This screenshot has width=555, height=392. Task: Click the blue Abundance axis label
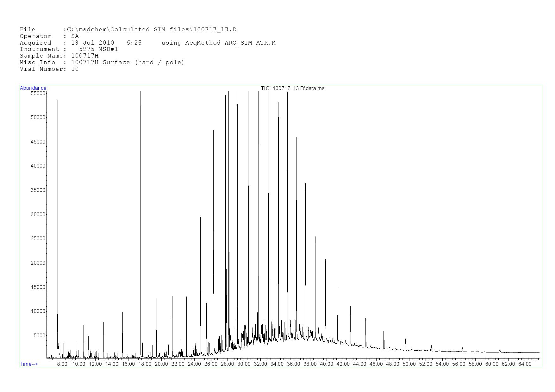[x=33, y=88]
